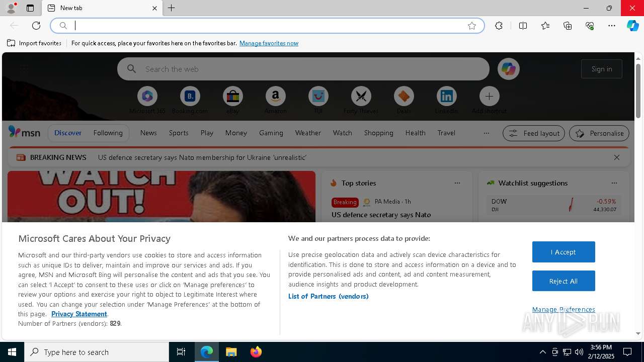
Task: Open Settings and more menu
Action: click(x=612, y=26)
